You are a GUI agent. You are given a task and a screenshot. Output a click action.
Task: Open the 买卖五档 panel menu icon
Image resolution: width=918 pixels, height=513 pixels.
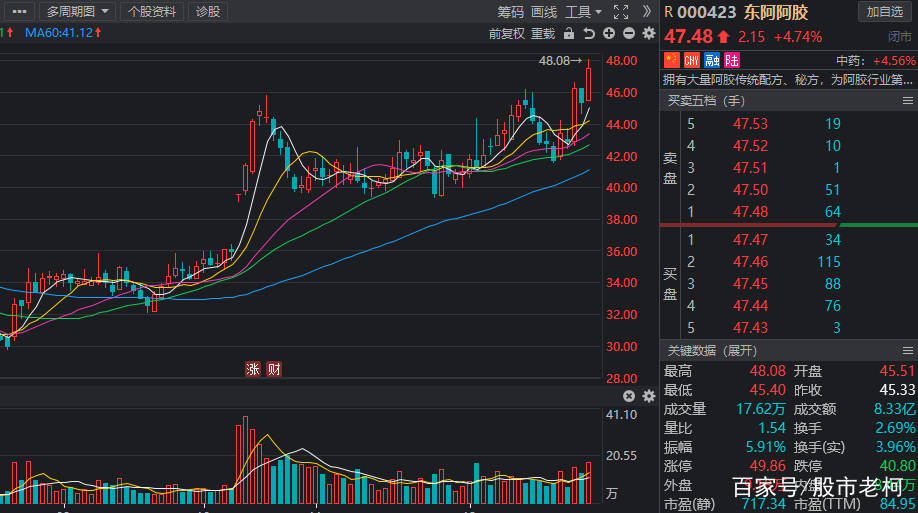pyautogui.click(x=907, y=101)
